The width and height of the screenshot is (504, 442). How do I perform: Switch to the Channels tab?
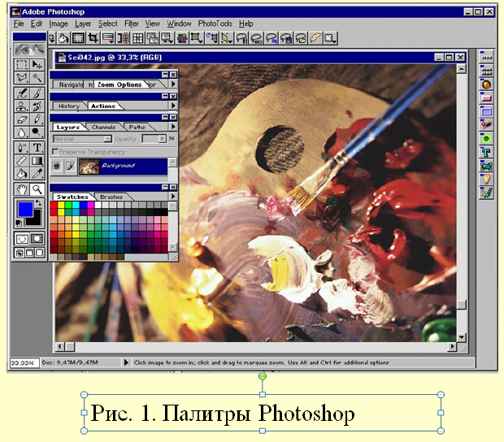tap(103, 128)
